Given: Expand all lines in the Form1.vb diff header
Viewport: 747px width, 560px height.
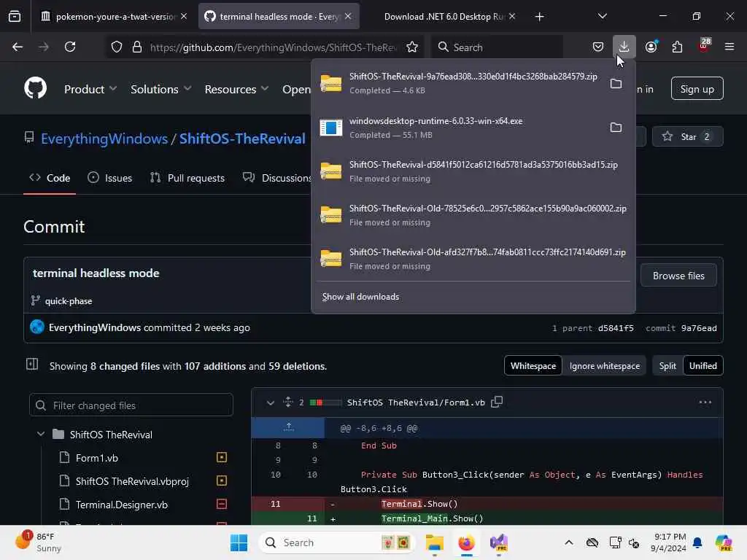Looking at the screenshot, I should click(x=287, y=402).
